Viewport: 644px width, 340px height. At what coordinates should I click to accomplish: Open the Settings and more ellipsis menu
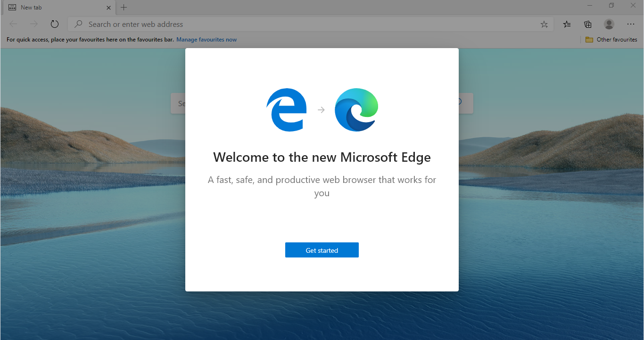(631, 24)
